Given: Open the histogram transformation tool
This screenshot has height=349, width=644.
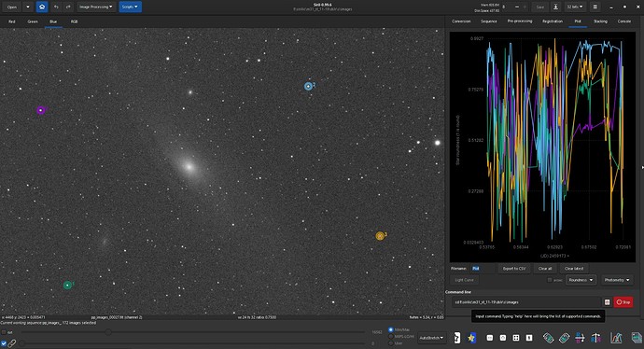Looking at the screenshot, I should tap(616, 338).
